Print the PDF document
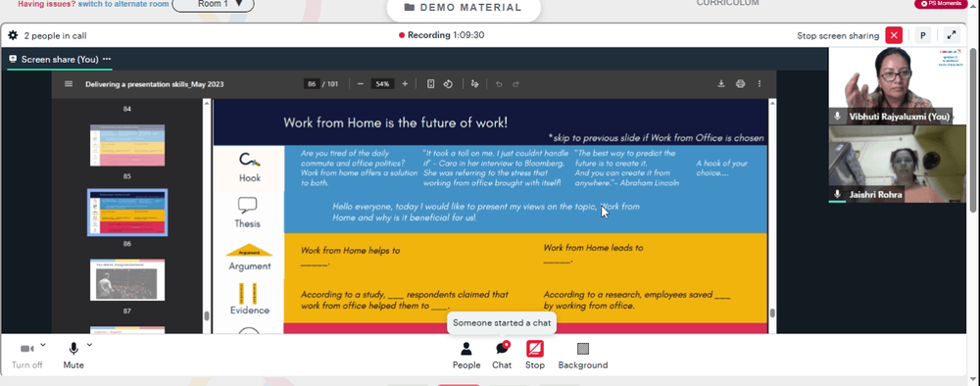This screenshot has width=980, height=386. 741,83
